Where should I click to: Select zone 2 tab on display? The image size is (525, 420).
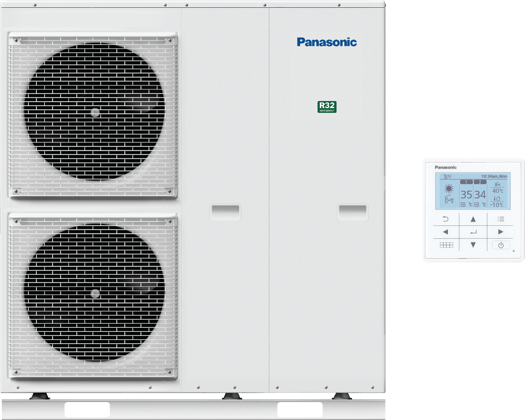tap(480, 182)
